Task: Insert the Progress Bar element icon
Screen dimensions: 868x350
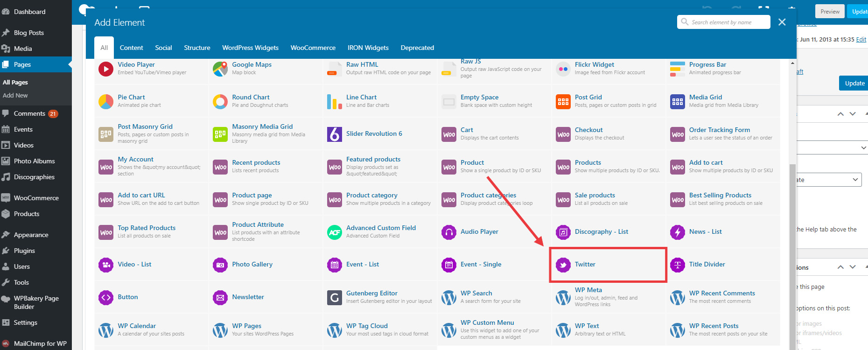Action: [678, 69]
